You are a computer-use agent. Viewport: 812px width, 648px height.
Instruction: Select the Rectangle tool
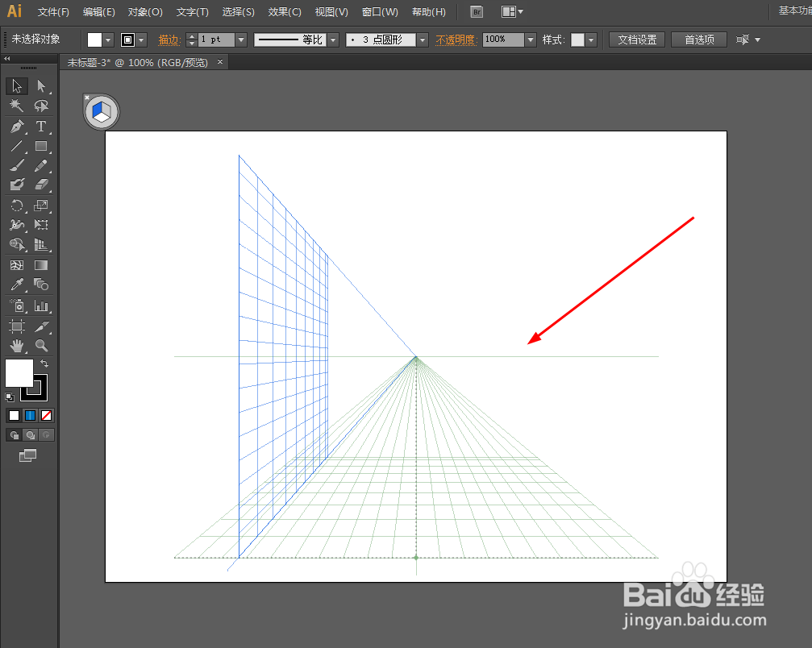coord(41,146)
